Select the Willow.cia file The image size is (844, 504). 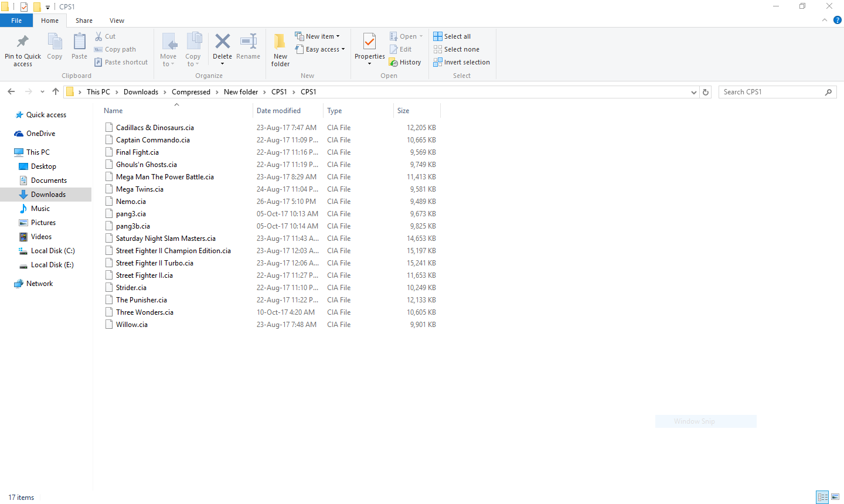[x=132, y=325]
